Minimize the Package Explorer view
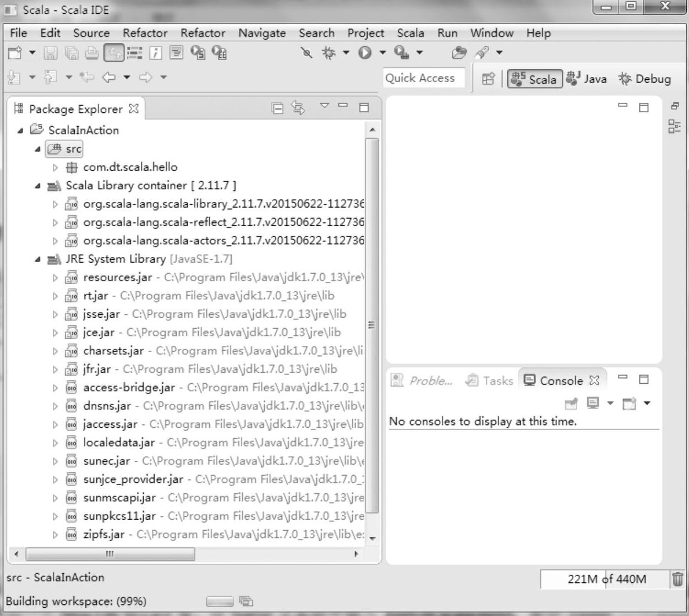The width and height of the screenshot is (689, 616). (x=343, y=105)
